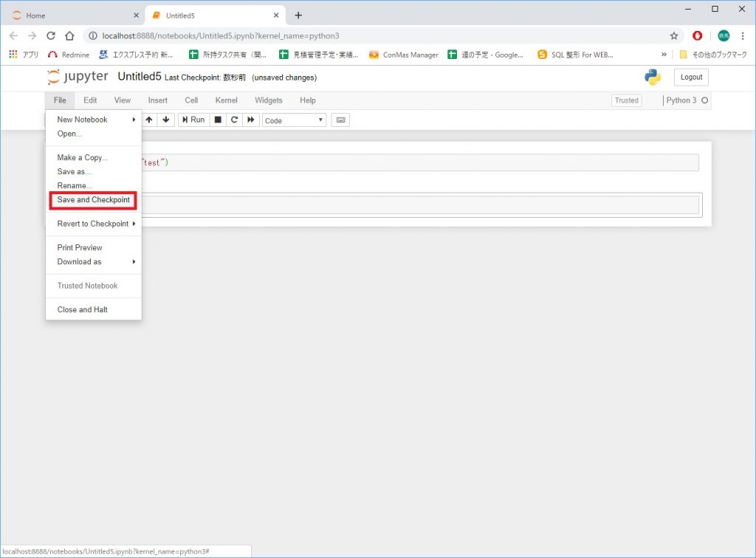Go back in browser history
Screen dimensions: 756x558
[13, 35]
